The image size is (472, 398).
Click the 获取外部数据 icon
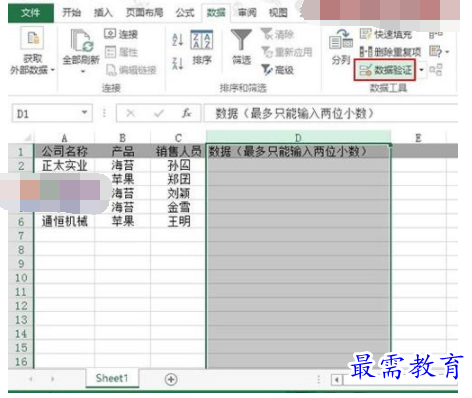point(32,39)
